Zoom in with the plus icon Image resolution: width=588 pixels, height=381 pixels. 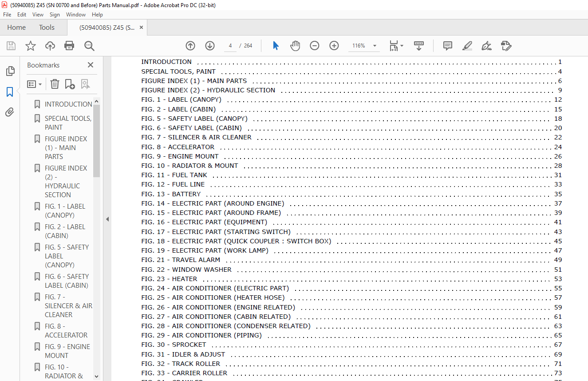[334, 46]
